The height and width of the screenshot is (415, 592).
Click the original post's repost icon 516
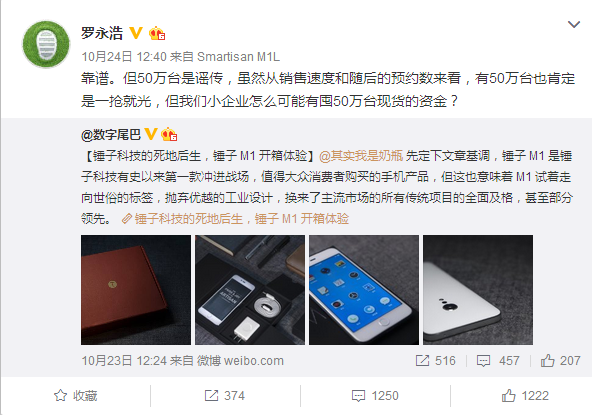[x=435, y=361]
